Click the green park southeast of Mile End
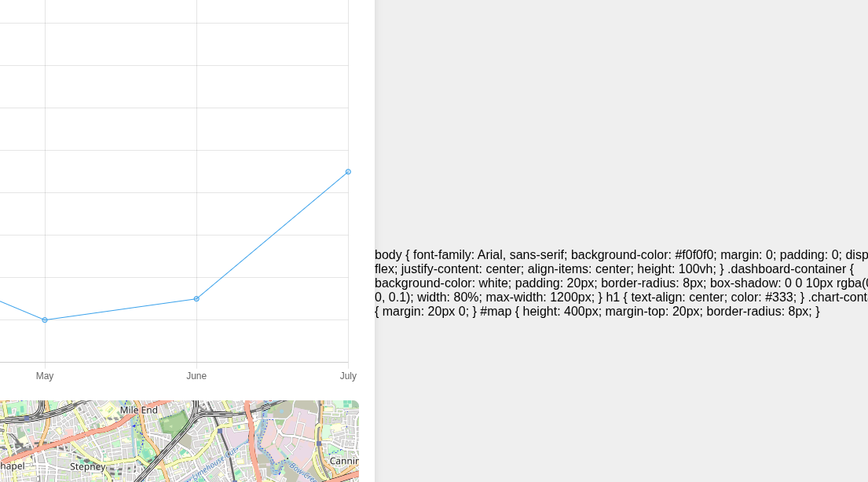Image resolution: width=868 pixels, height=482 pixels. click(174, 425)
